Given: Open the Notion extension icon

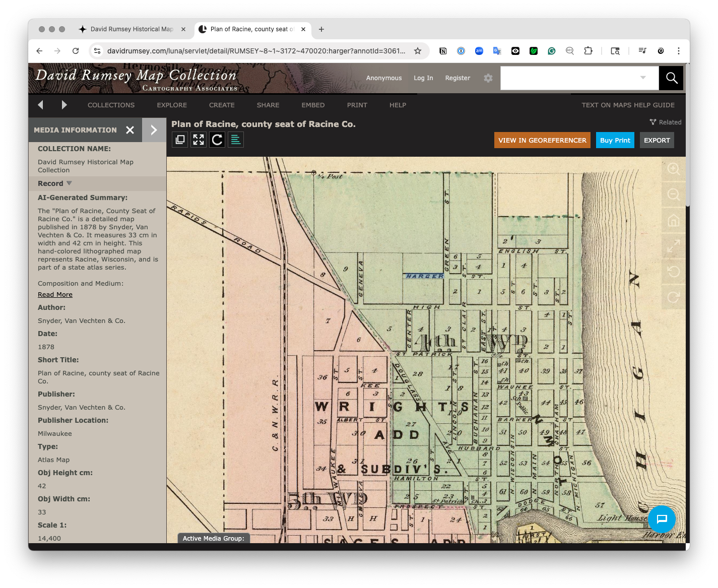Looking at the screenshot, I should point(443,51).
